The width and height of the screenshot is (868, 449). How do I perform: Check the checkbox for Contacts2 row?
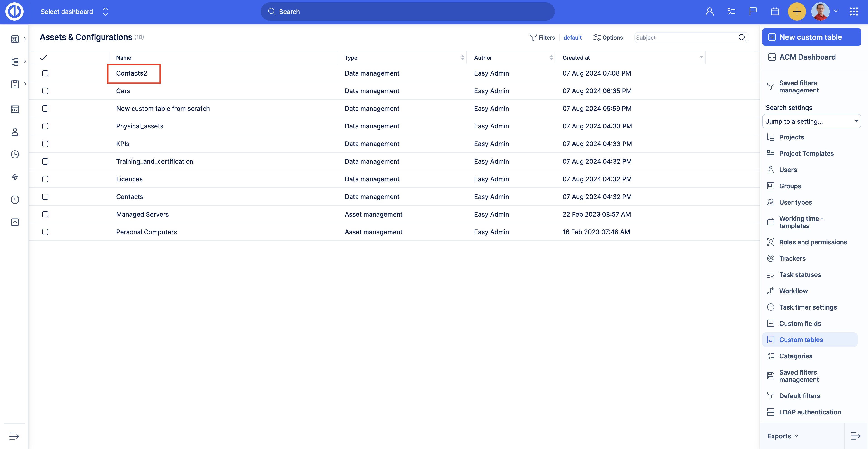[x=45, y=73]
